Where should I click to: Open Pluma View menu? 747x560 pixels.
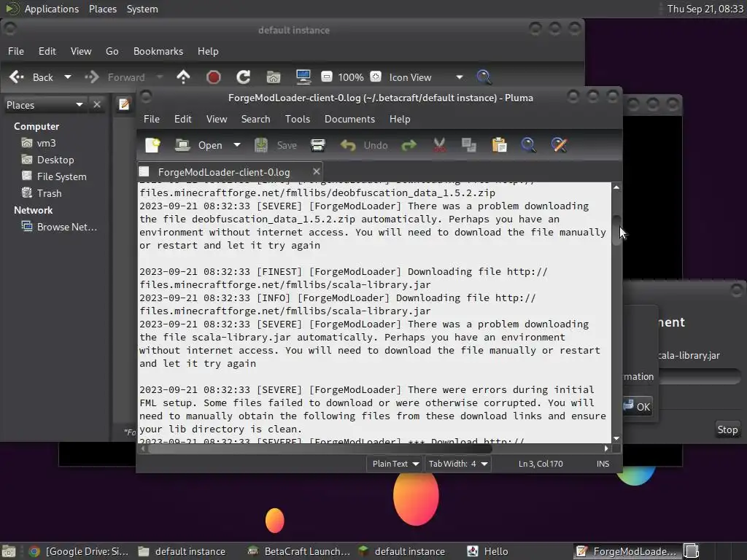(216, 119)
